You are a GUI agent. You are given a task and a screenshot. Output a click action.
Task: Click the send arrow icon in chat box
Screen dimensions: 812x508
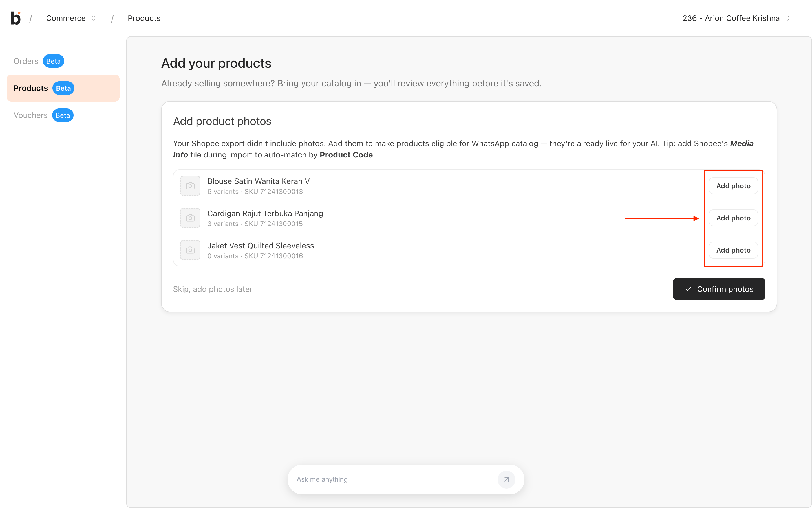(507, 479)
